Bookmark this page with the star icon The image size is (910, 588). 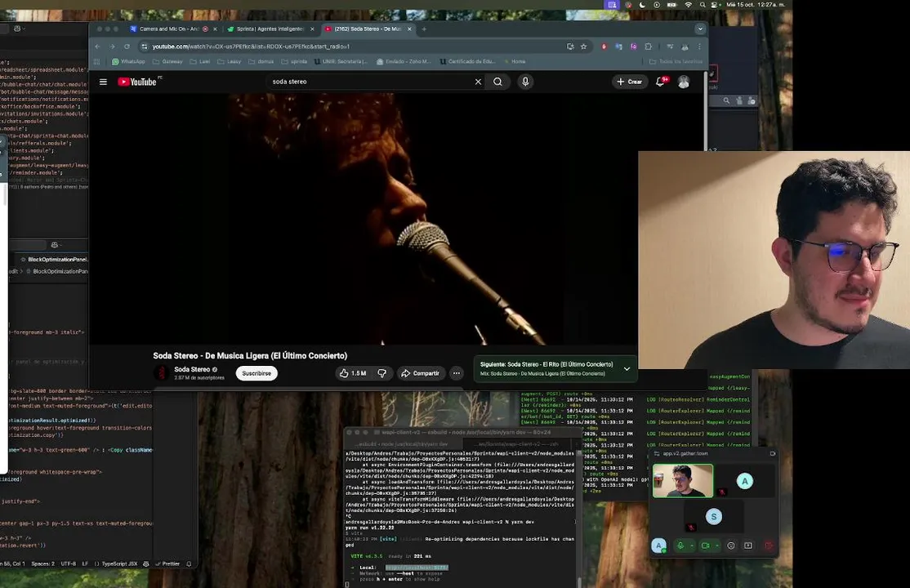584,47
